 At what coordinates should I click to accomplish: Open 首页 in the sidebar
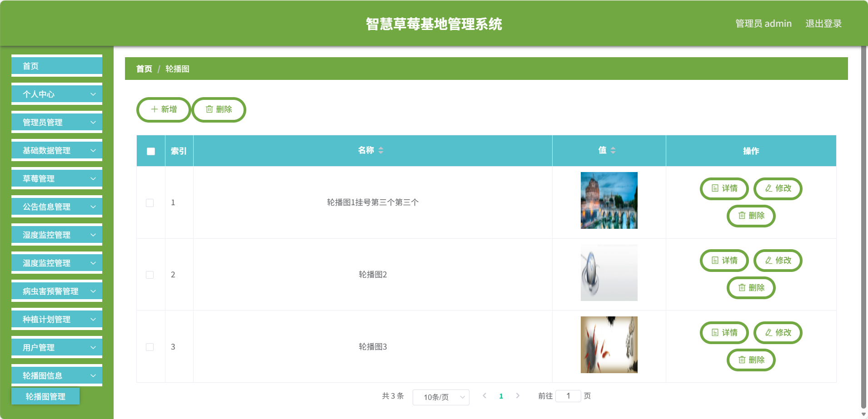(x=57, y=66)
